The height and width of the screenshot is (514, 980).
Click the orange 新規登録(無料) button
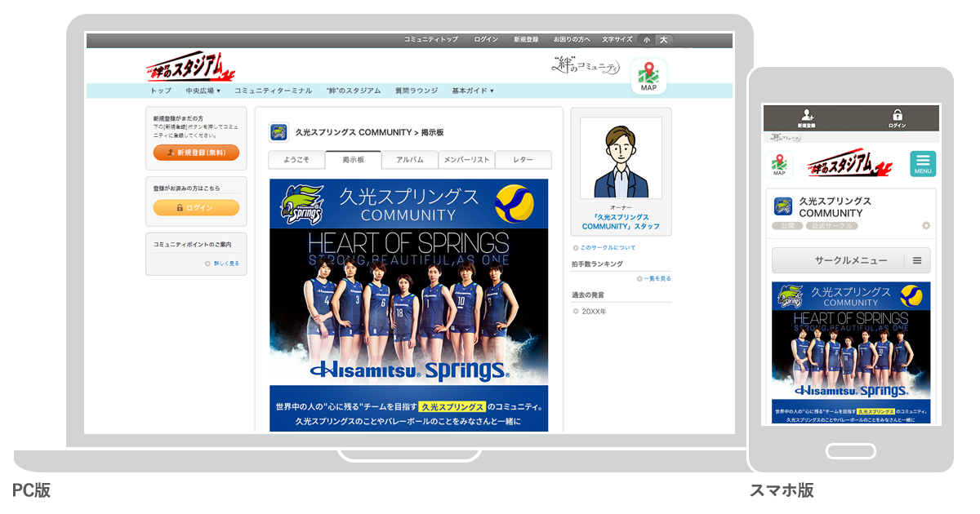pyautogui.click(x=196, y=153)
